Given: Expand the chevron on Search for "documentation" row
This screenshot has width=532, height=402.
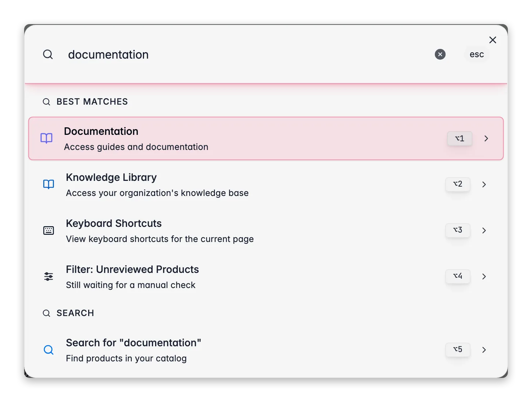Looking at the screenshot, I should point(484,350).
